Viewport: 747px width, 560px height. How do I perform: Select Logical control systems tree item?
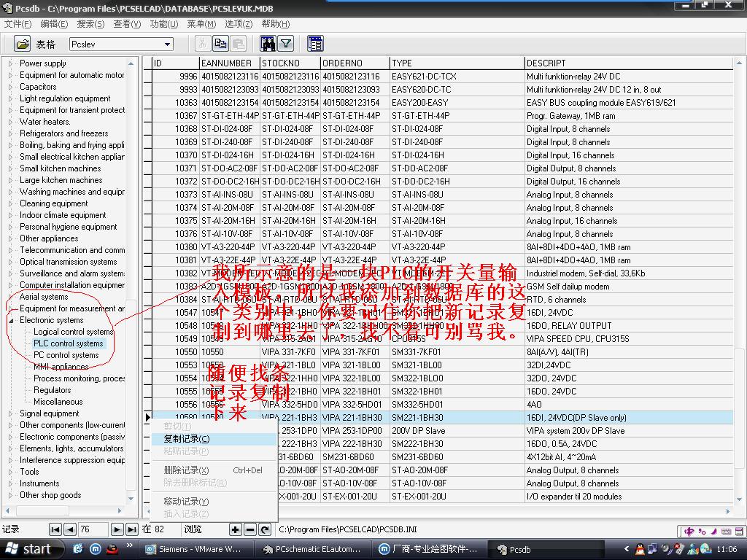click(x=74, y=332)
